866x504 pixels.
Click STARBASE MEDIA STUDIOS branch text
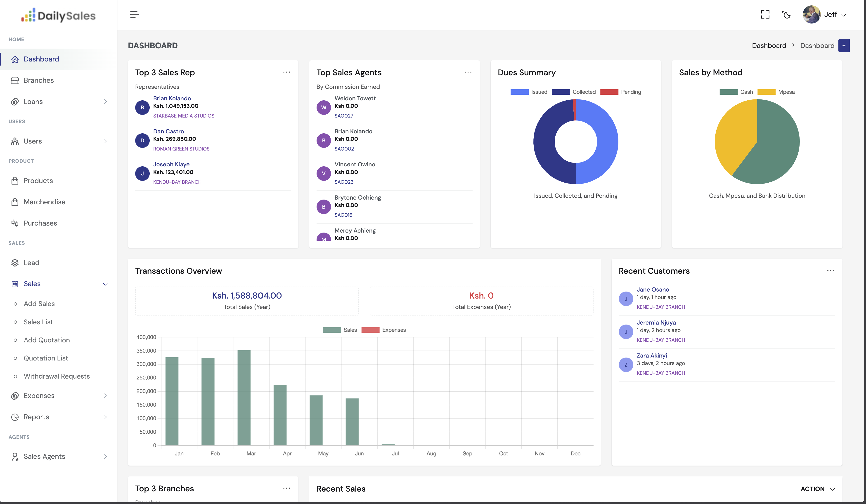point(184,116)
